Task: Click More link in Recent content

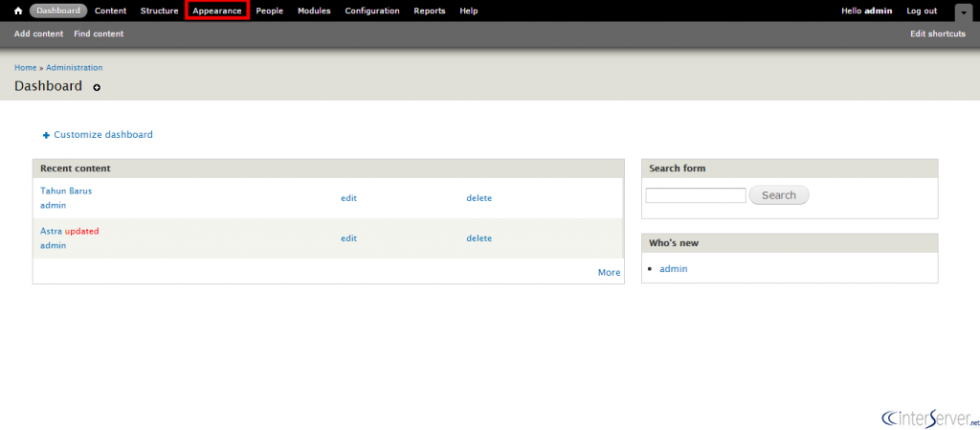Action: click(x=610, y=273)
